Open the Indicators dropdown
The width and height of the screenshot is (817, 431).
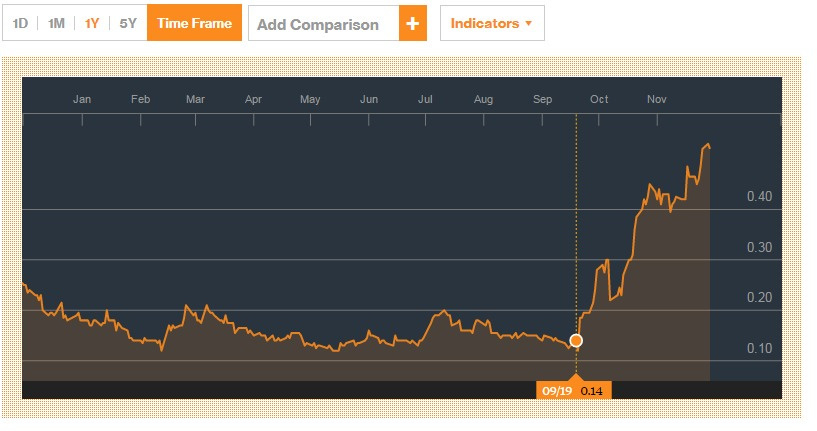pos(491,23)
